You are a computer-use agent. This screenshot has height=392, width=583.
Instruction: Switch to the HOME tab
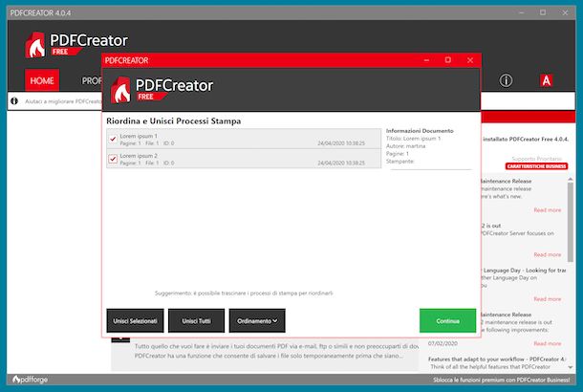coord(42,80)
